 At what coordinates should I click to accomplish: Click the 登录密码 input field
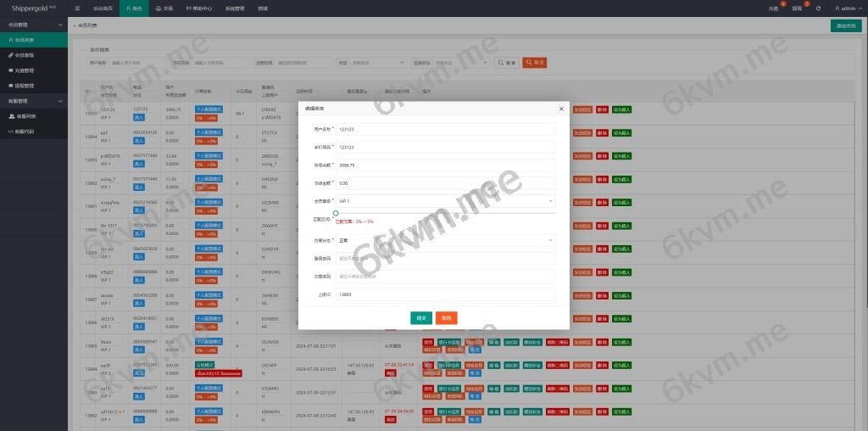[445, 258]
